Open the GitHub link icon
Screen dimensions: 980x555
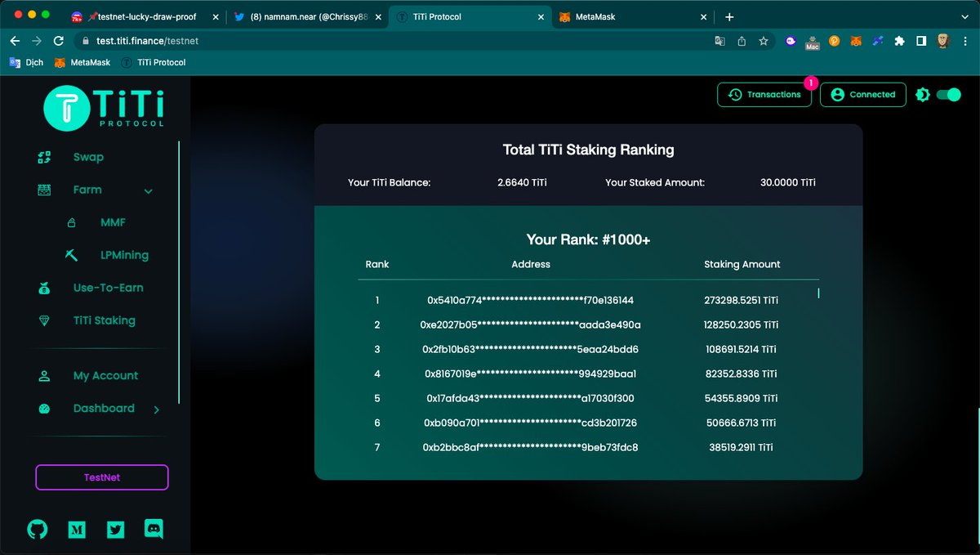coord(38,530)
